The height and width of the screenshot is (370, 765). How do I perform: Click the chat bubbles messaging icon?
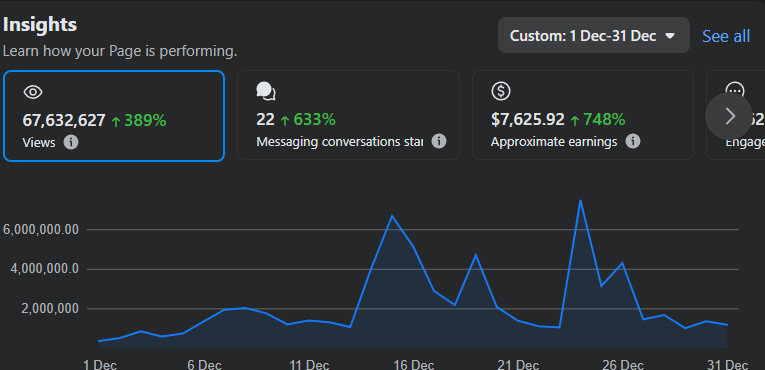click(x=266, y=91)
